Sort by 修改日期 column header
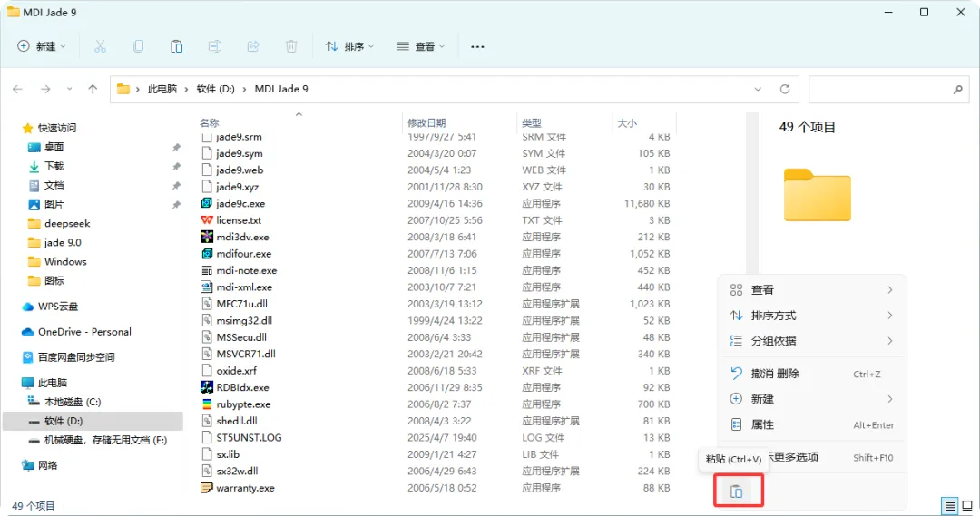This screenshot has width=980, height=516. (426, 123)
